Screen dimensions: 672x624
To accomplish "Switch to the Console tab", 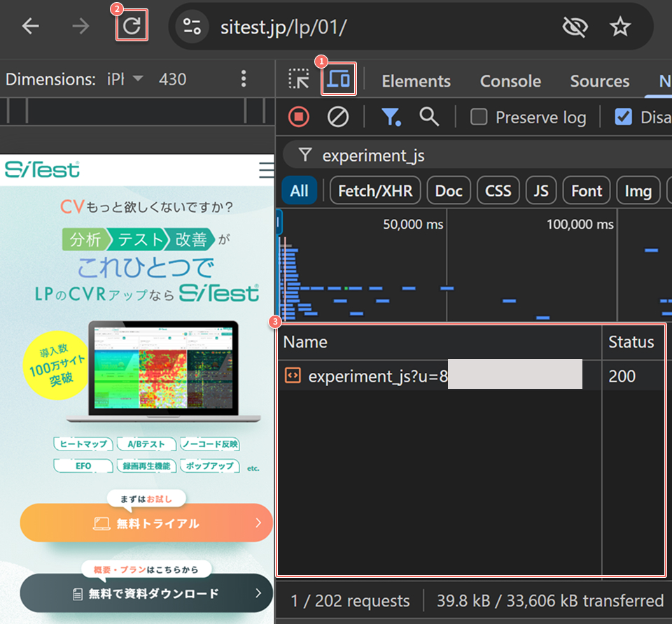I will (510, 81).
